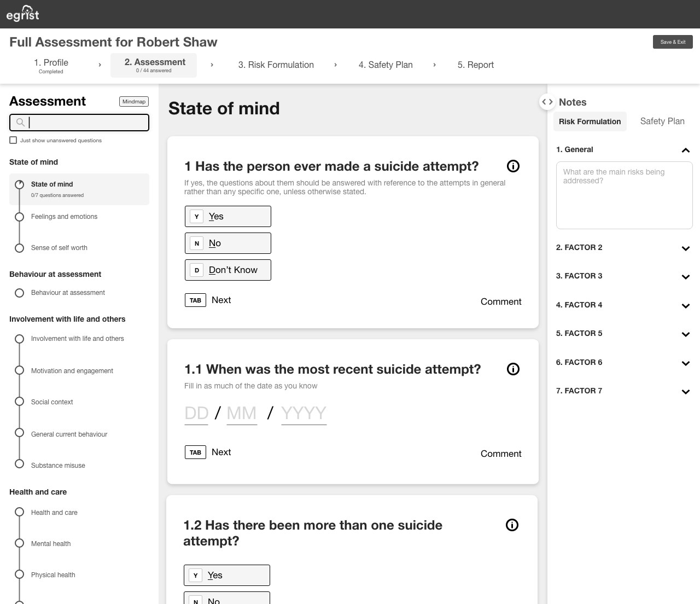Switch to Safety Plan notes tab
Viewport: 700px width, 604px height.
(662, 121)
